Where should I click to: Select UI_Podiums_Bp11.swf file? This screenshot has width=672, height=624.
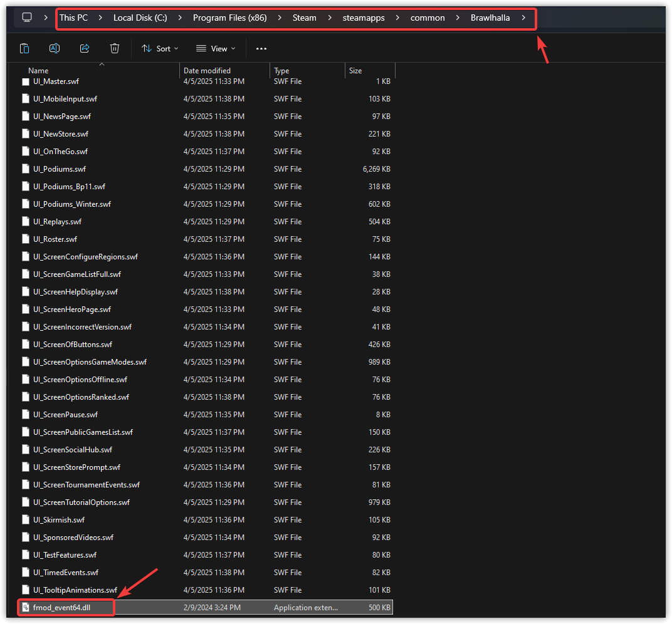pyautogui.click(x=69, y=187)
